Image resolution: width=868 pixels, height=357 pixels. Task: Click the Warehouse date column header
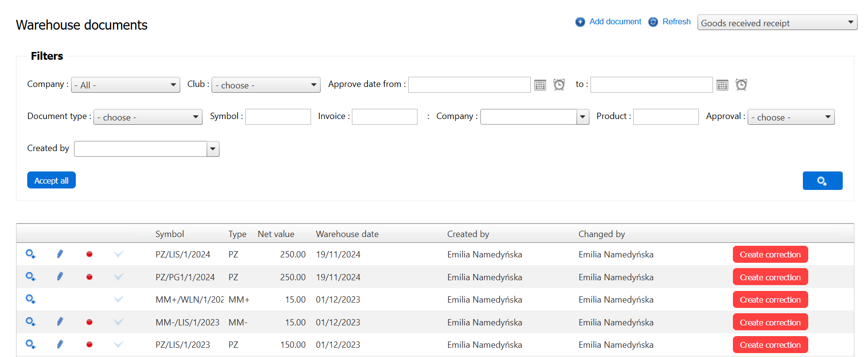(x=347, y=234)
